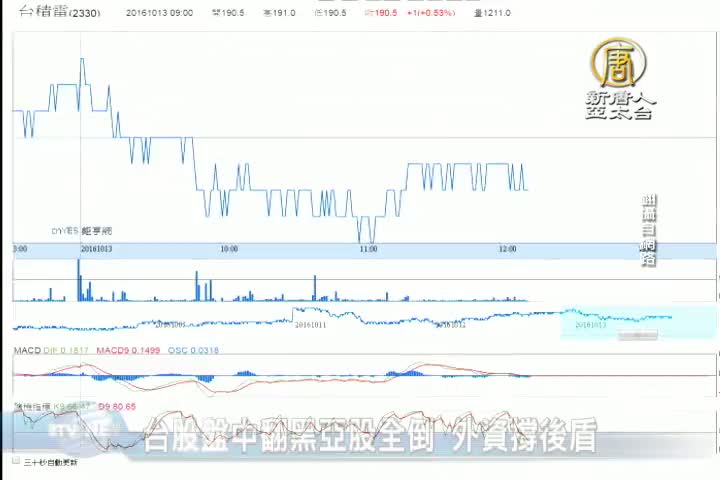720x480 pixels.
Task: Toggle the MACD9 0.1499 legend entry
Action: click(x=127, y=350)
